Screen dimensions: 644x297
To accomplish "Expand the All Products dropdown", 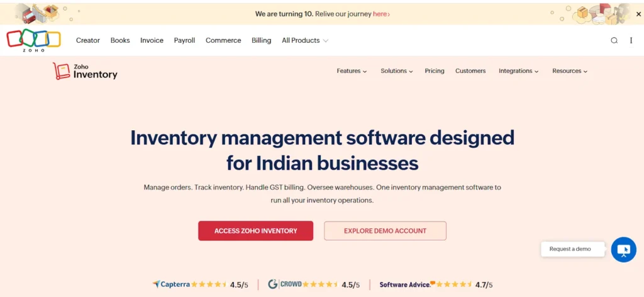I will coord(305,40).
